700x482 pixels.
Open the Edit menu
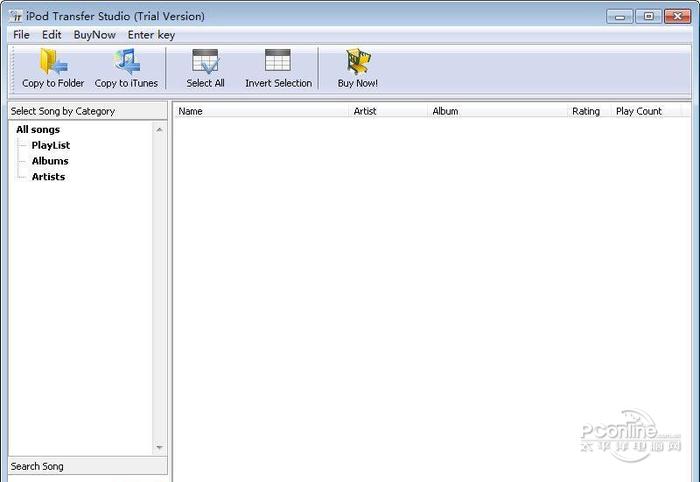51,35
